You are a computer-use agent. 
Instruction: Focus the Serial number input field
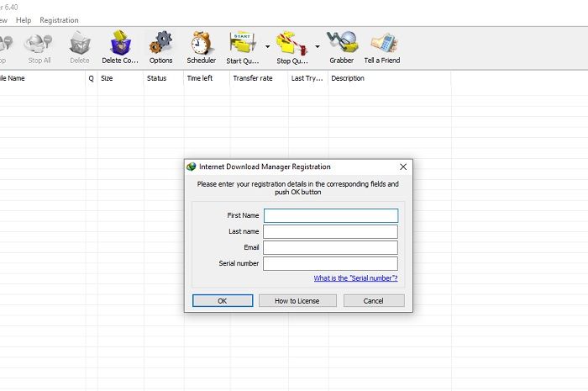point(330,263)
